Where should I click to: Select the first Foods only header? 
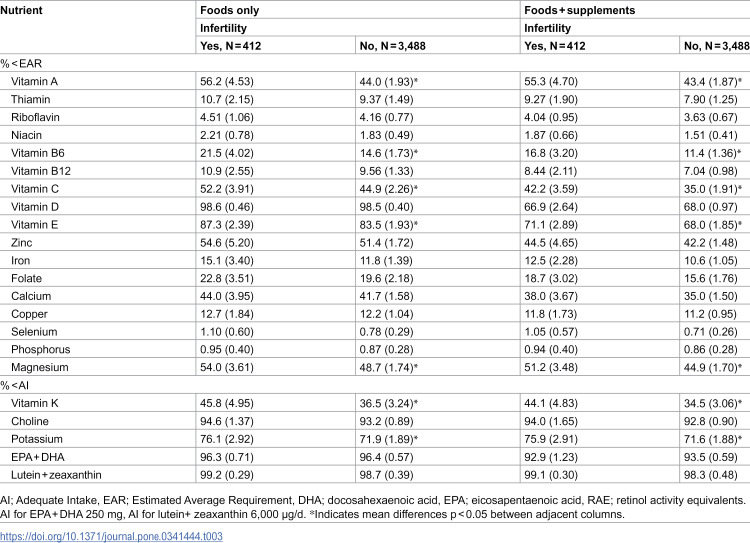[x=230, y=10]
